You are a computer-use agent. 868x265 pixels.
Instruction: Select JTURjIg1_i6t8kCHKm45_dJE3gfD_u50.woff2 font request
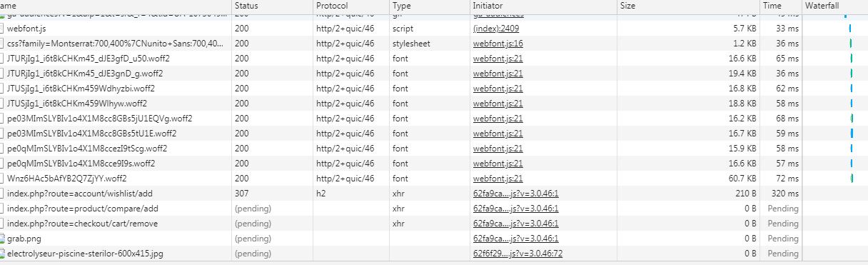coord(434,59)
